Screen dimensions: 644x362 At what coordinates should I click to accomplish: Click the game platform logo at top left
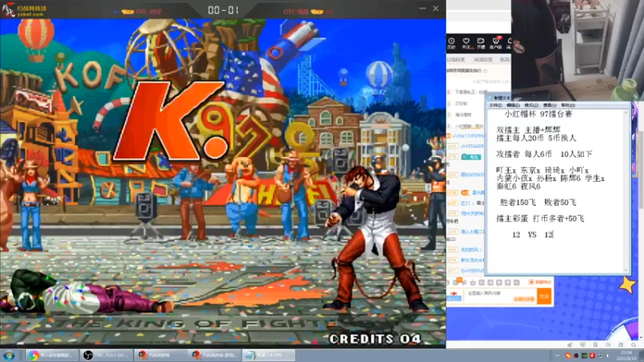[25, 10]
